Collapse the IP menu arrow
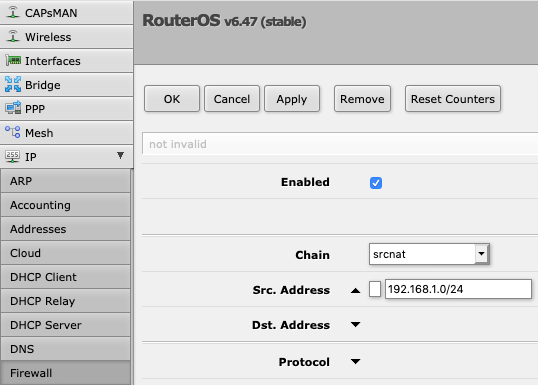The width and height of the screenshot is (538, 385). click(x=120, y=155)
